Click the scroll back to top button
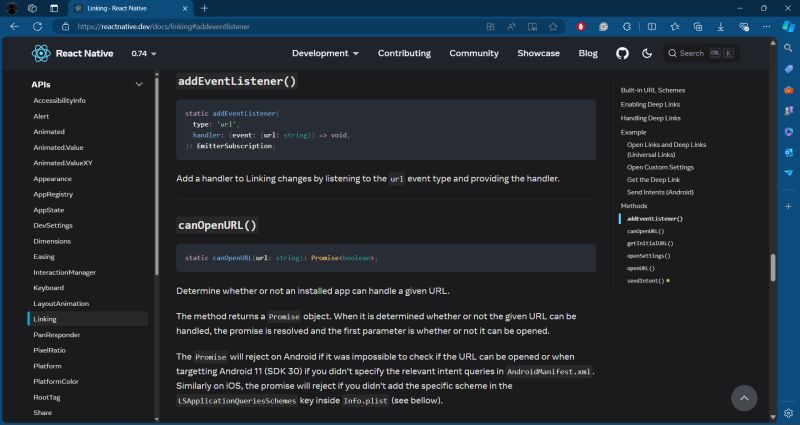The height and width of the screenshot is (425, 800). point(744,397)
